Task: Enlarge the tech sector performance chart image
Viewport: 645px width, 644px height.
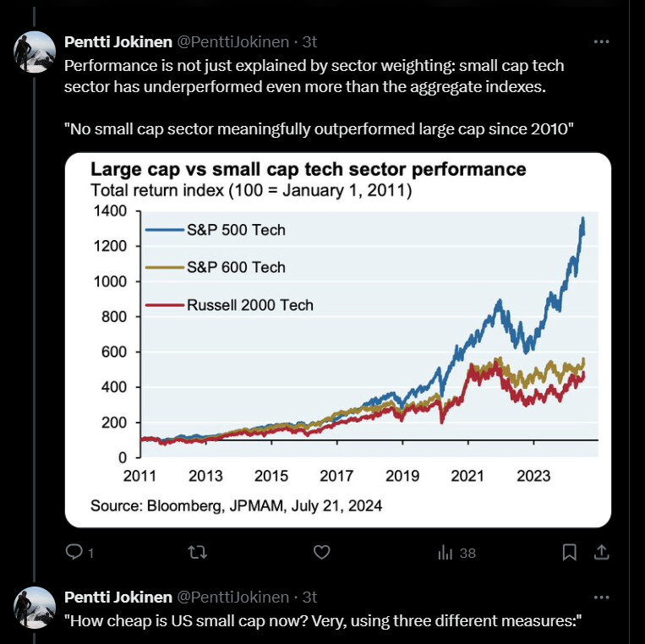Action: pyautogui.click(x=338, y=340)
